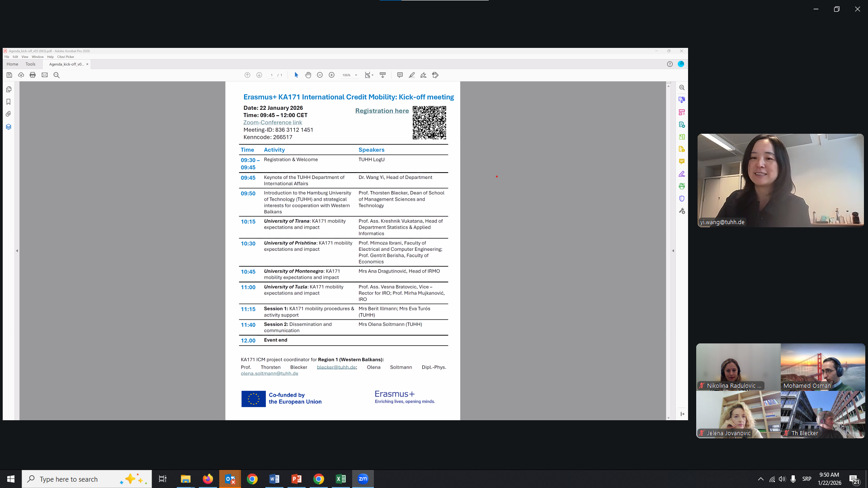Expand the page fit options dropdown
The height and width of the screenshot is (488, 868).
coord(373,75)
